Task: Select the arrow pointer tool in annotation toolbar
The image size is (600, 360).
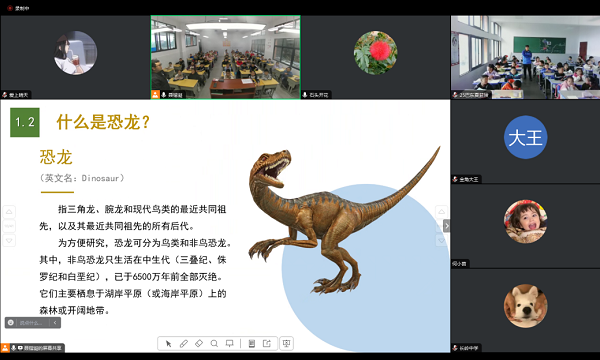Action: [168, 344]
